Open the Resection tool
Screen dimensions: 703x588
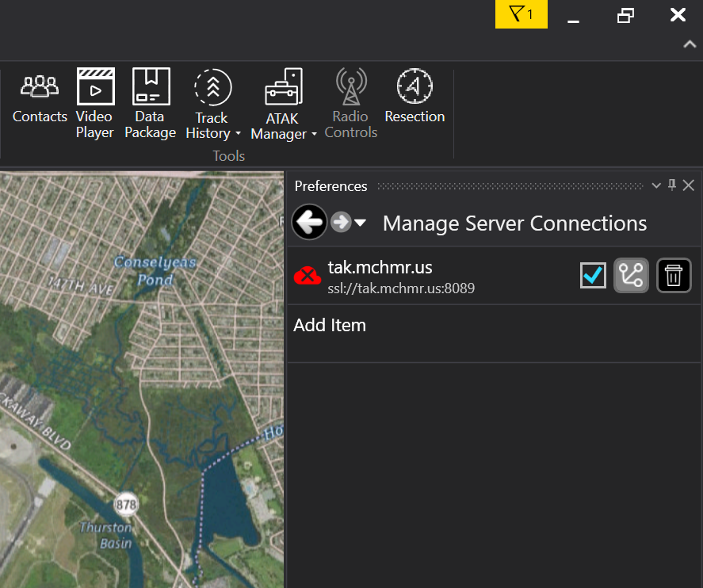click(x=415, y=97)
